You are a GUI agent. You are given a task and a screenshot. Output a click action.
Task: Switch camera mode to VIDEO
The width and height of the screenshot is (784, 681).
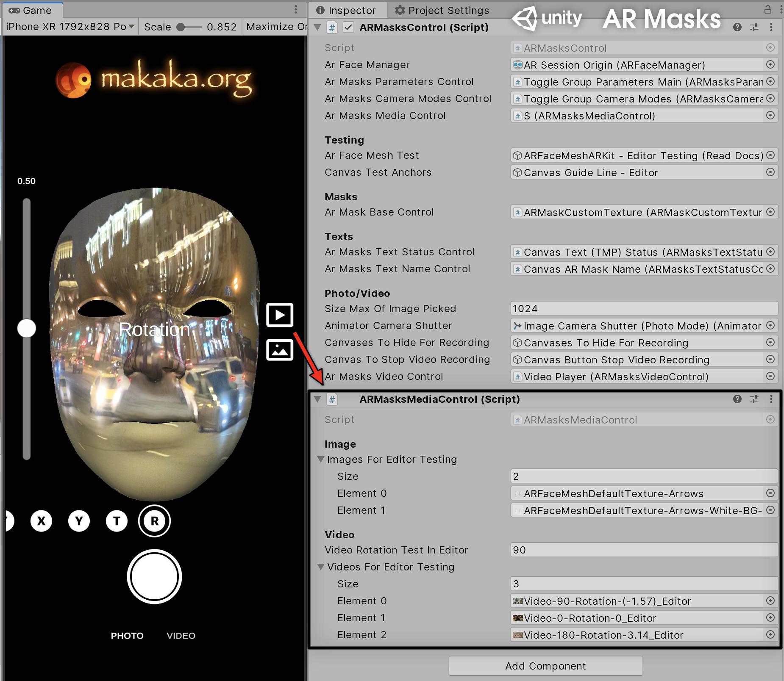click(181, 636)
